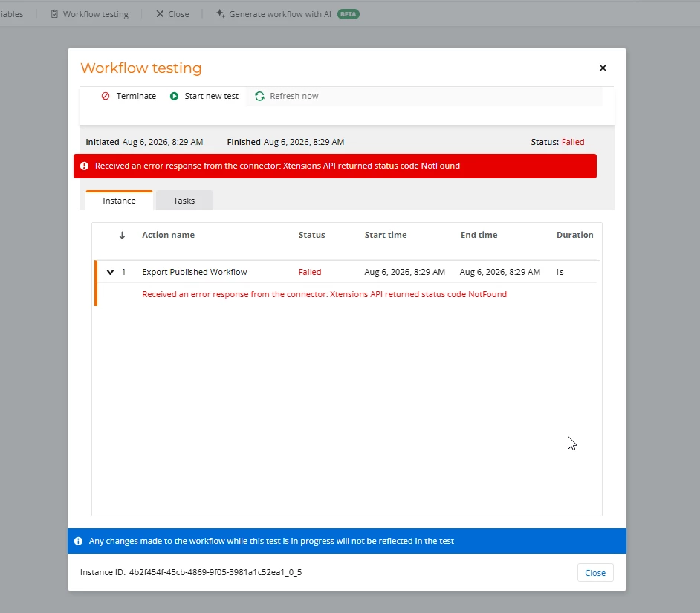Click the Initiated date value
The width and height of the screenshot is (700, 613).
point(163,142)
